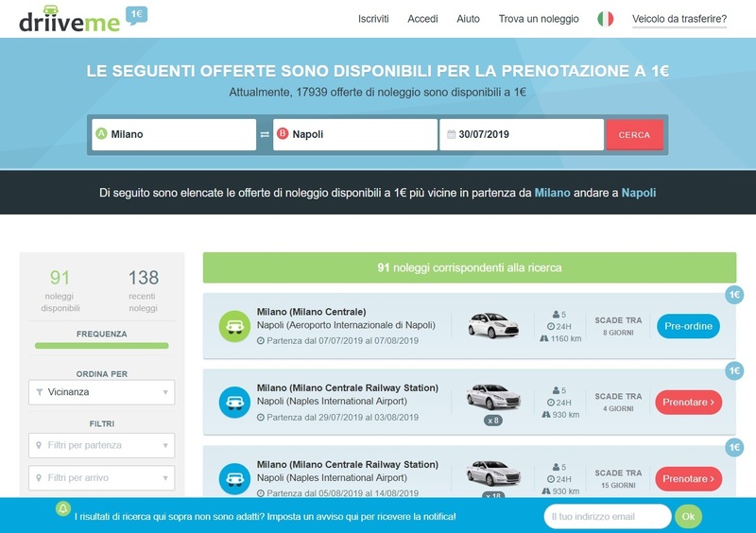Open the Accedi login link
This screenshot has height=533, width=756.
(x=422, y=19)
